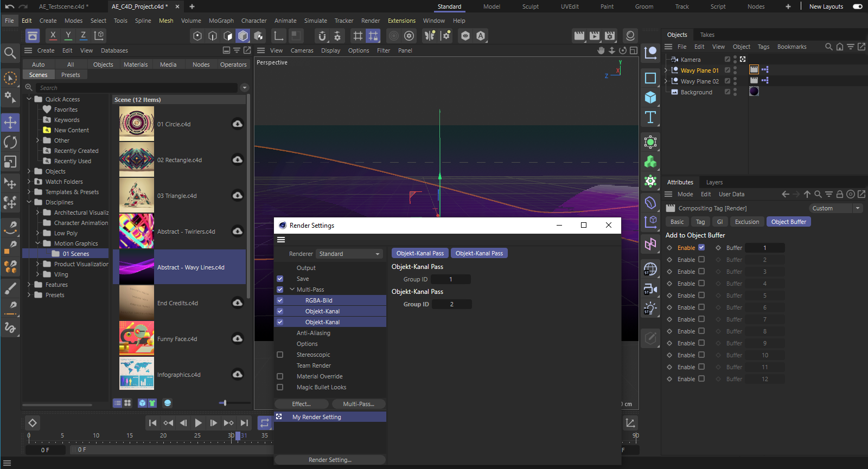Open search options dropdown arrow in asset browser
Viewport: 868px width, 469px height.
(245, 87)
